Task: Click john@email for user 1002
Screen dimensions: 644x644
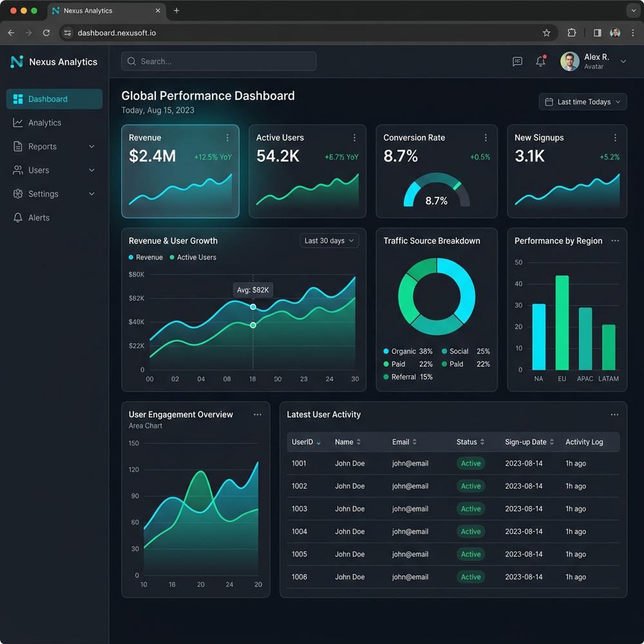Action: point(410,486)
